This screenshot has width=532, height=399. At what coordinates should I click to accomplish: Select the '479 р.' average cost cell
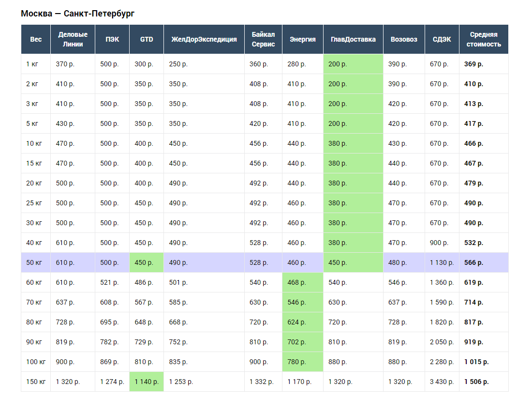[x=484, y=183]
